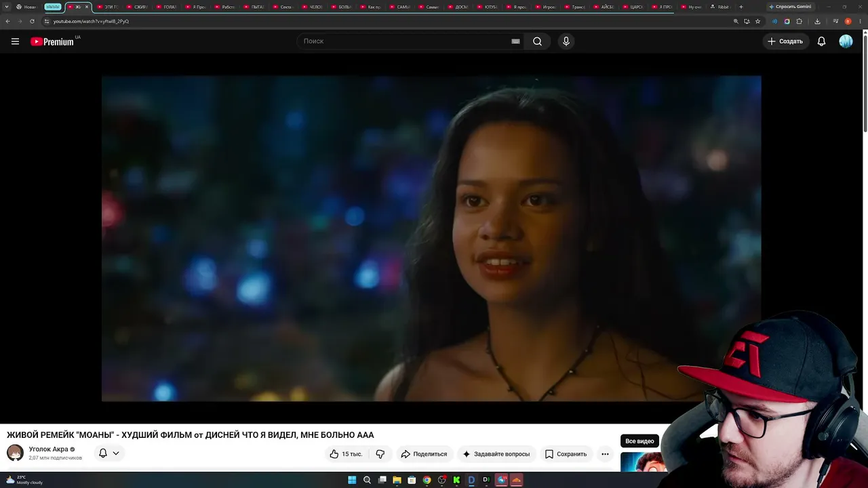Open browser downloads icon
Image resolution: width=868 pixels, height=488 pixels.
click(x=817, y=21)
